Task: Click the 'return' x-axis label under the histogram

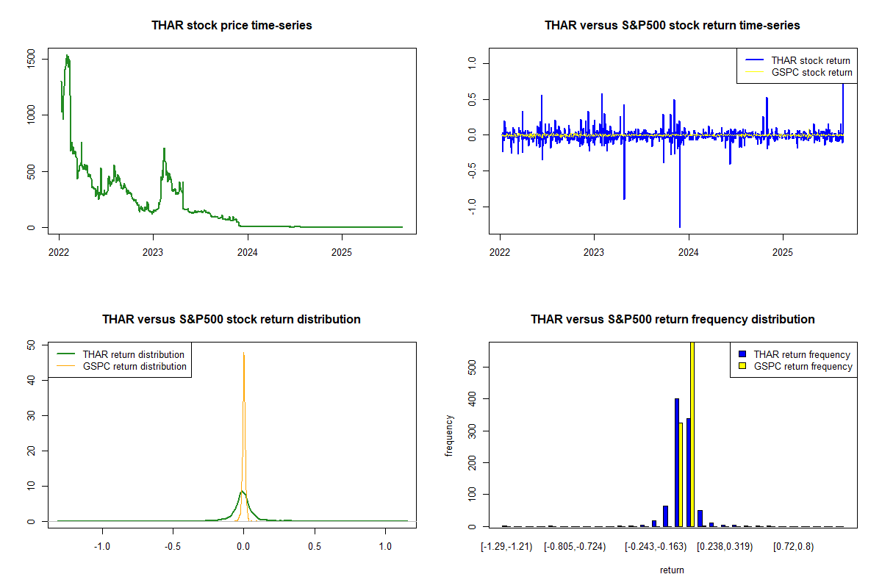Action: click(672, 570)
